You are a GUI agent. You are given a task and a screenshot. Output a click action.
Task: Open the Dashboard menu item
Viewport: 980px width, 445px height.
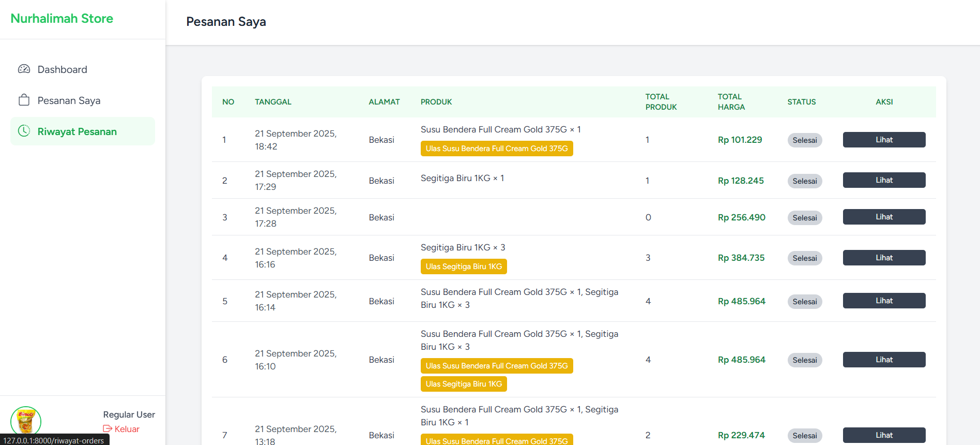[x=62, y=69]
